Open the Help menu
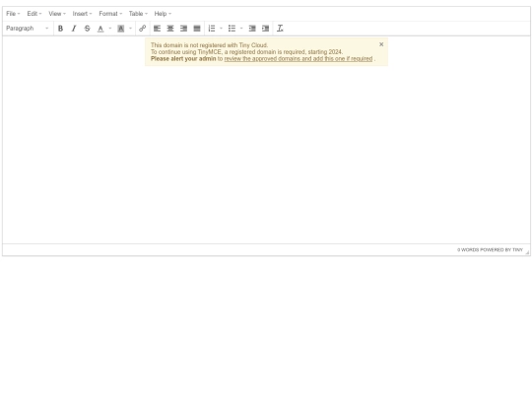Viewport: 532px width, 399px height. tap(163, 14)
